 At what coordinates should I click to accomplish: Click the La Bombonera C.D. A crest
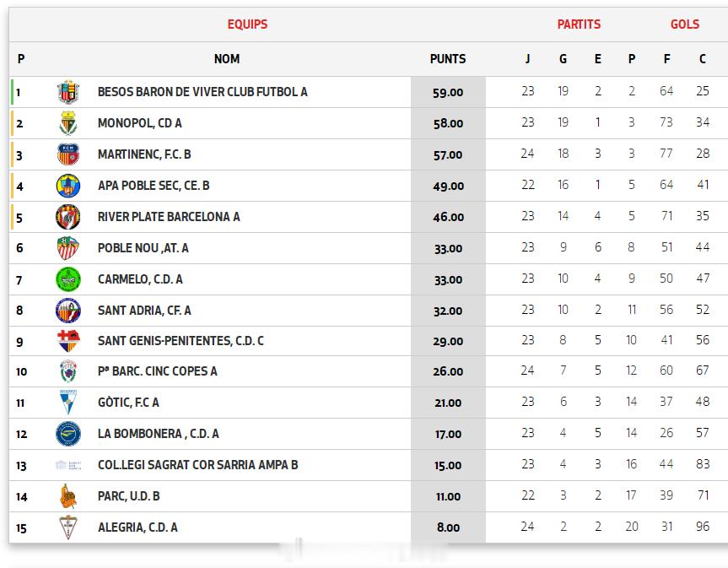[x=67, y=434]
